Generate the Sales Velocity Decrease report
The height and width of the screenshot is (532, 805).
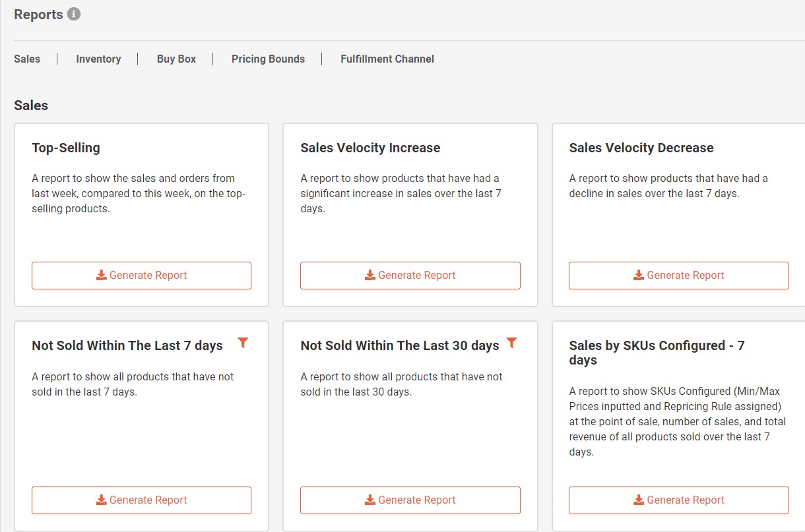point(679,276)
